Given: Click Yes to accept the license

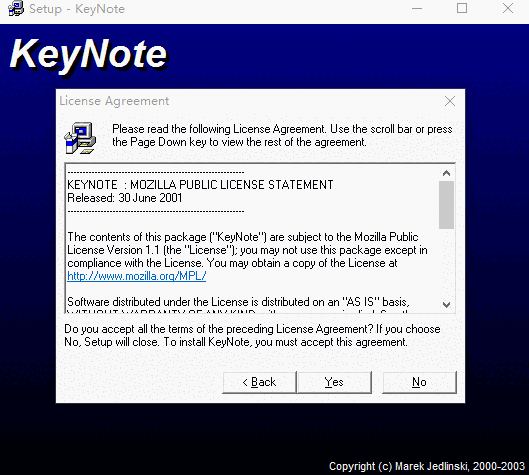Looking at the screenshot, I should pos(334,382).
